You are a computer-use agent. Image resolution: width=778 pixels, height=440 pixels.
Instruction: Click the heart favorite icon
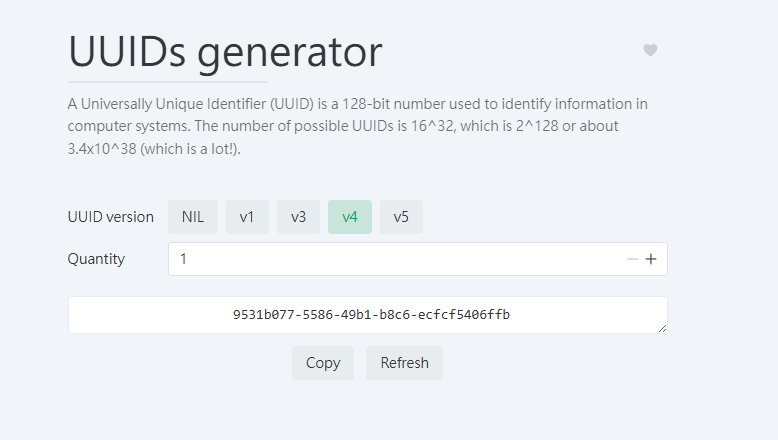650,51
